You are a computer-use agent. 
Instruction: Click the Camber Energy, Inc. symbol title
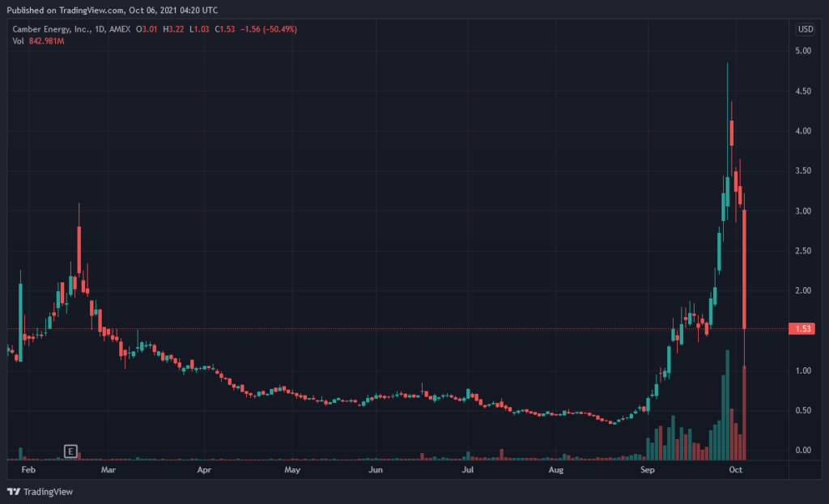point(51,29)
